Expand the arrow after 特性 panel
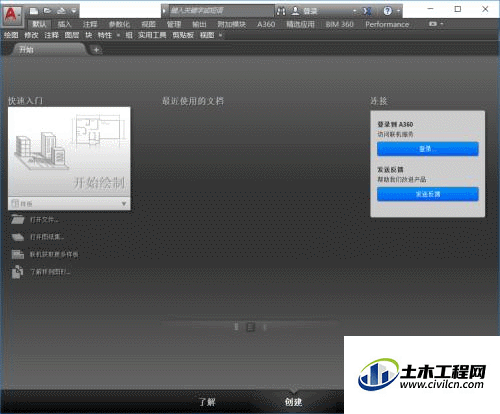Viewport: 500px width, 414px height. (118, 35)
